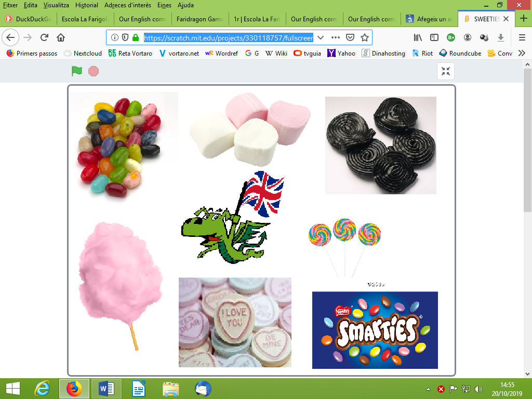Bookmark this page with the star icon
Image resolution: width=532 pixels, height=399 pixels.
pyautogui.click(x=365, y=37)
